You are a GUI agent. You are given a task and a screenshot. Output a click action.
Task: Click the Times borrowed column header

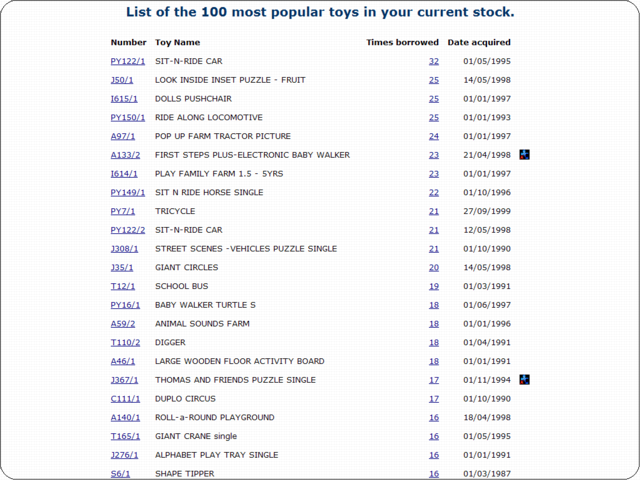tap(402, 42)
